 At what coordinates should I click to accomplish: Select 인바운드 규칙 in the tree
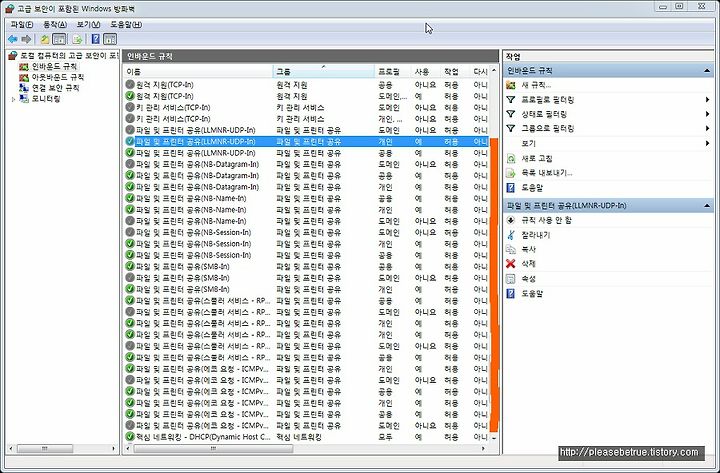(x=54, y=67)
